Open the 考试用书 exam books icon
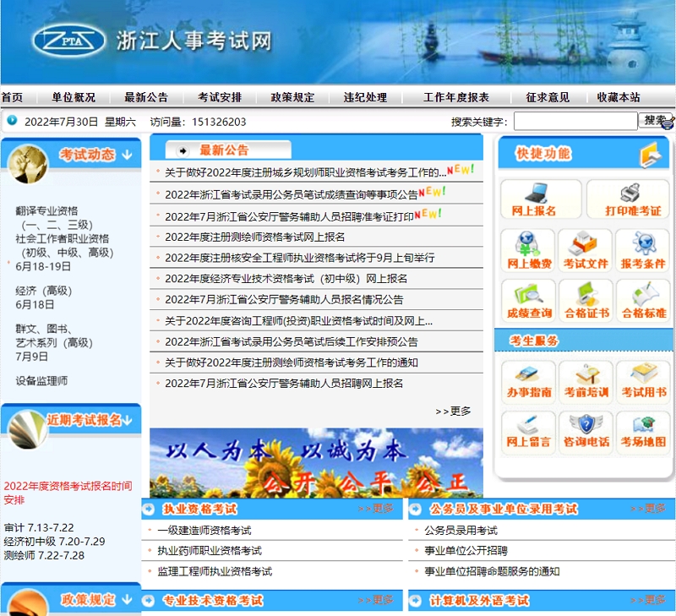 tap(643, 382)
